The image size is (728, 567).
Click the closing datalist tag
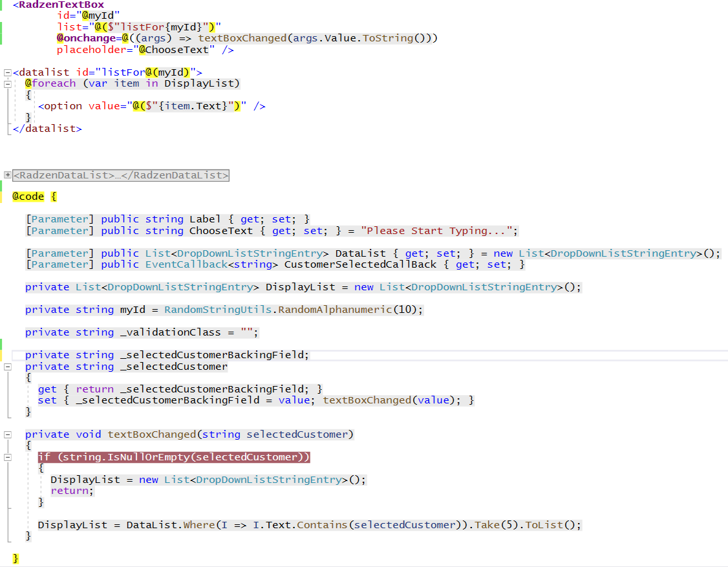tap(47, 129)
